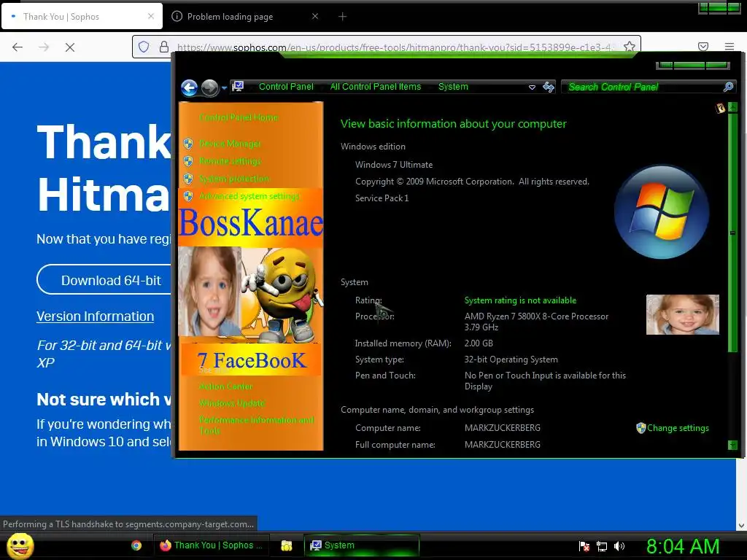Click 'System rating is not available' link
The width and height of the screenshot is (747, 560).
point(520,300)
